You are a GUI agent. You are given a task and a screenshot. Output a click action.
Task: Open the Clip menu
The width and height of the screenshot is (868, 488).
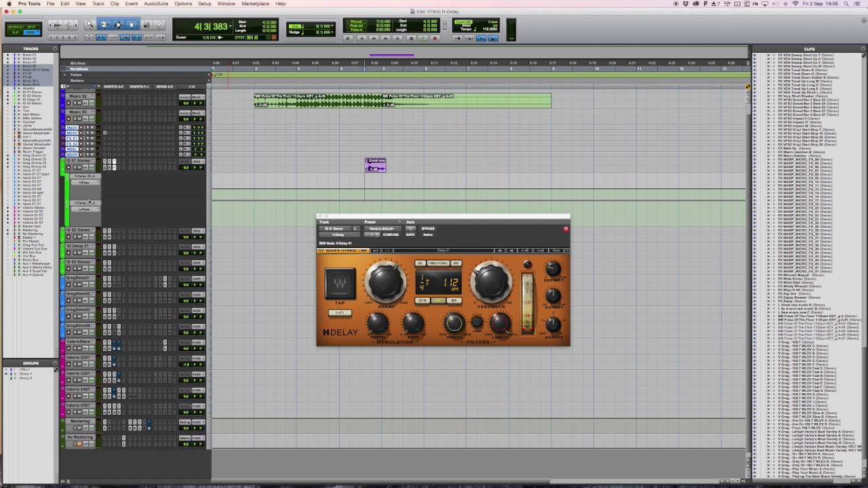coord(115,4)
